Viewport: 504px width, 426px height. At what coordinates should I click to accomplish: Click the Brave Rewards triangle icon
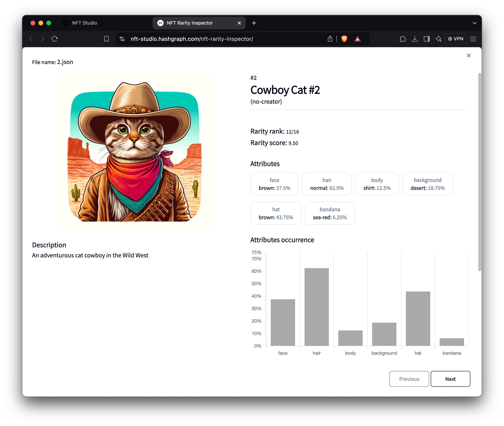pos(358,39)
